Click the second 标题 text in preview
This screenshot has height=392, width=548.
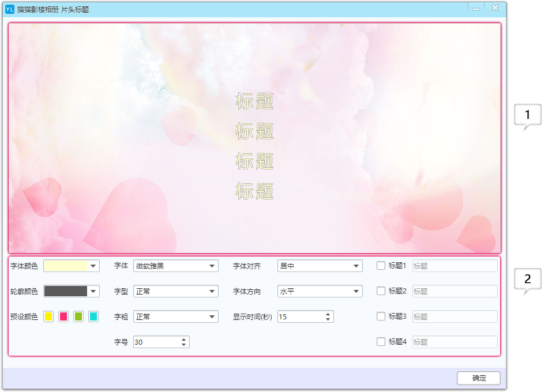[x=254, y=131]
